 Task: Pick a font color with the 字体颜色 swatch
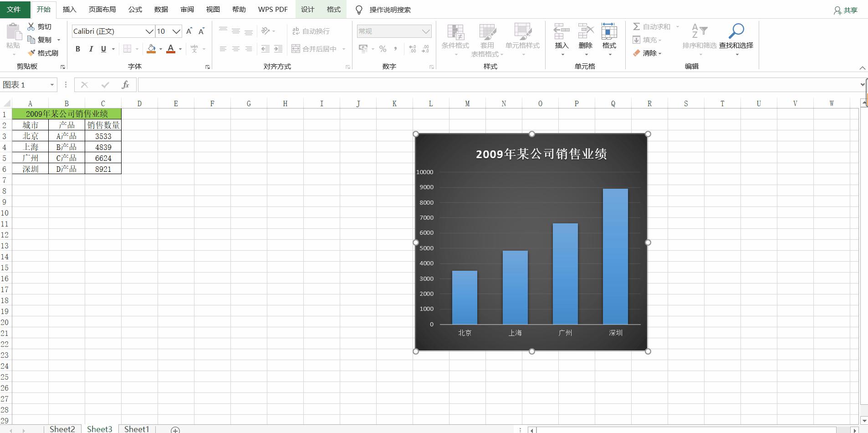click(170, 49)
